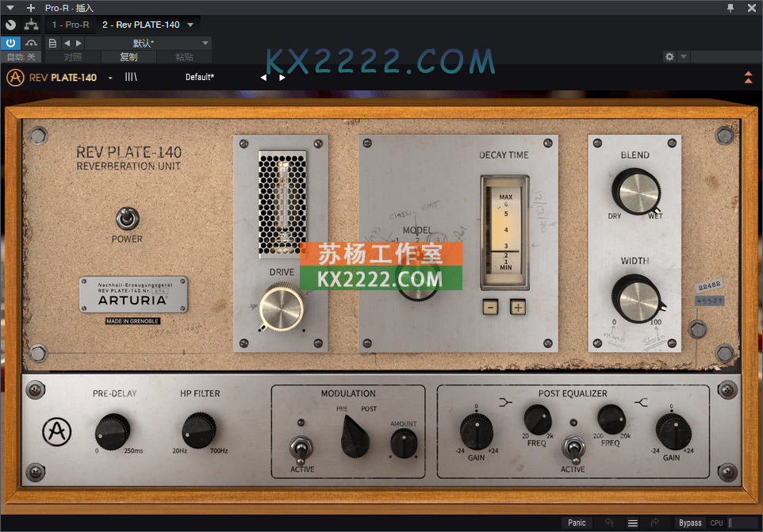
Task: Open the insert routing icon
Action: pyautogui.click(x=32, y=25)
